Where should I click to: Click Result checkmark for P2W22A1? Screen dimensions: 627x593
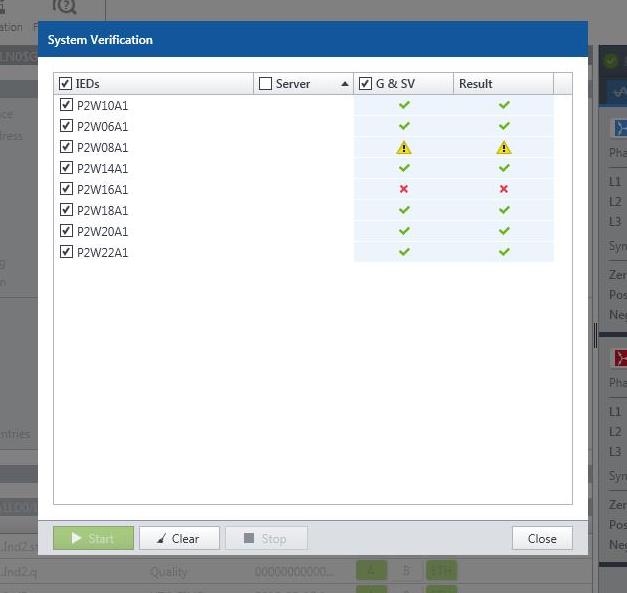coord(504,252)
